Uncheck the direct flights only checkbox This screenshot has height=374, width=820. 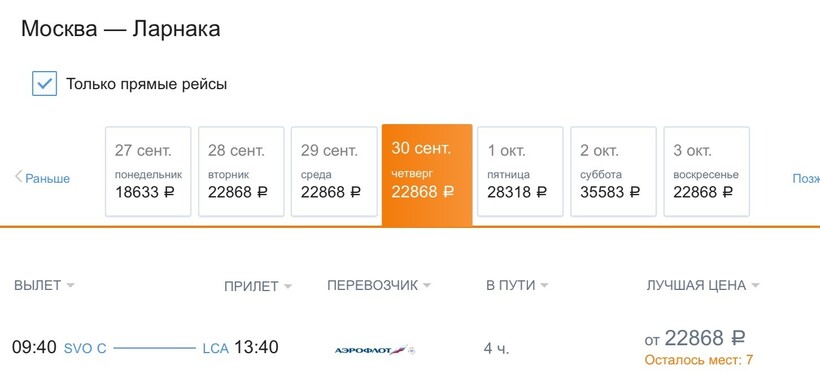(x=44, y=84)
